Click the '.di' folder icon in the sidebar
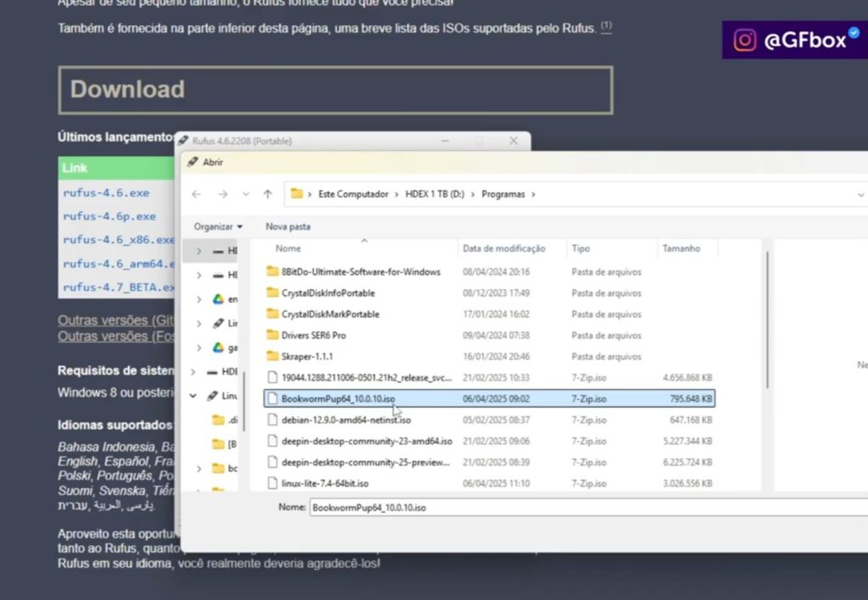This screenshot has width=868, height=600. pyautogui.click(x=218, y=420)
